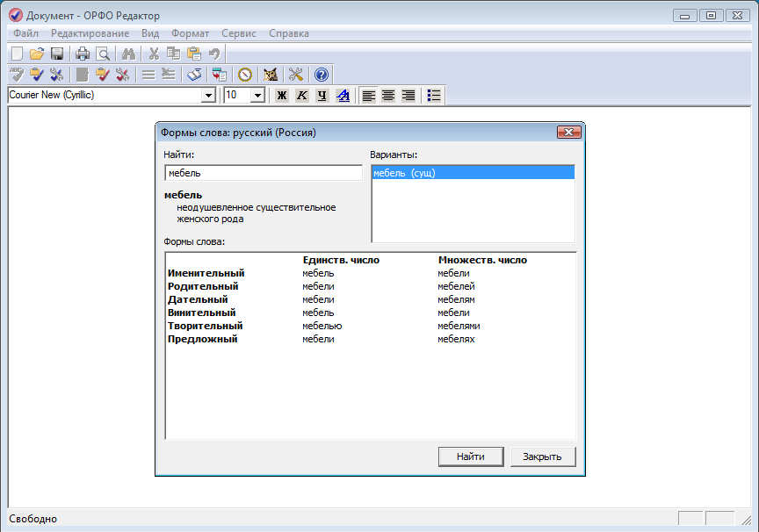This screenshot has width=759, height=532.
Task: Click the word form мебелью
Action: [322, 326]
